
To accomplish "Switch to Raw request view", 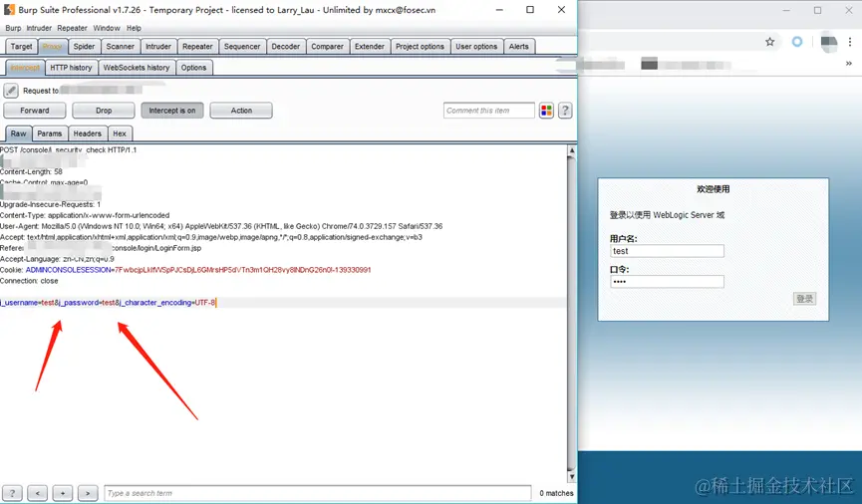I will point(18,133).
